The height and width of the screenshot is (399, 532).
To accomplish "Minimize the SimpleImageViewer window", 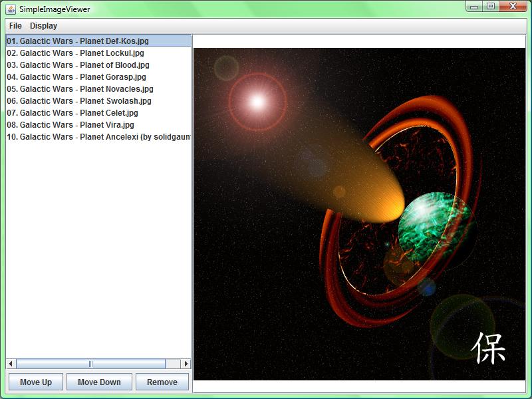I will [474, 7].
